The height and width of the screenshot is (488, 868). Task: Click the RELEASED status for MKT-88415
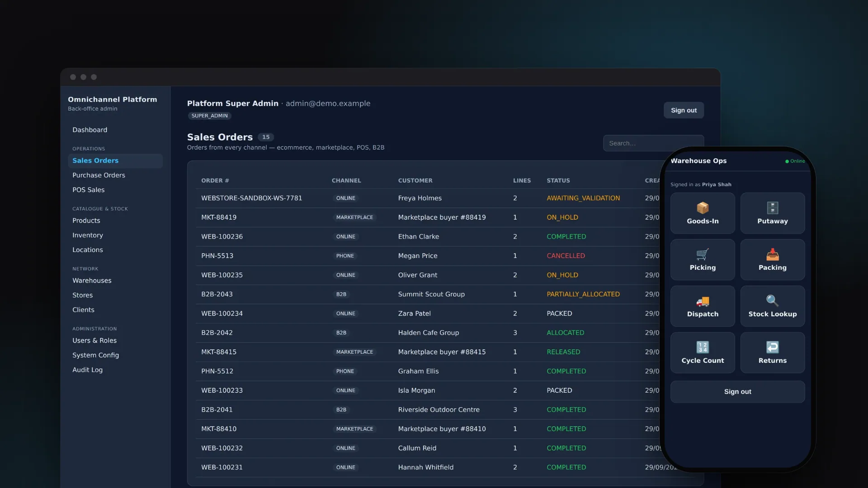click(x=563, y=352)
